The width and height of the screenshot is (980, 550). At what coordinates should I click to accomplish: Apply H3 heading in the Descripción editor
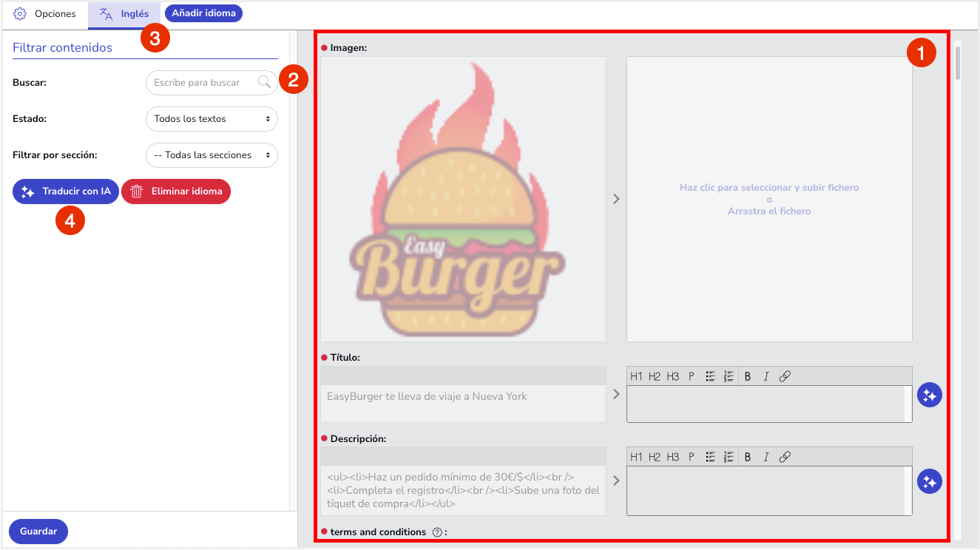coord(672,457)
